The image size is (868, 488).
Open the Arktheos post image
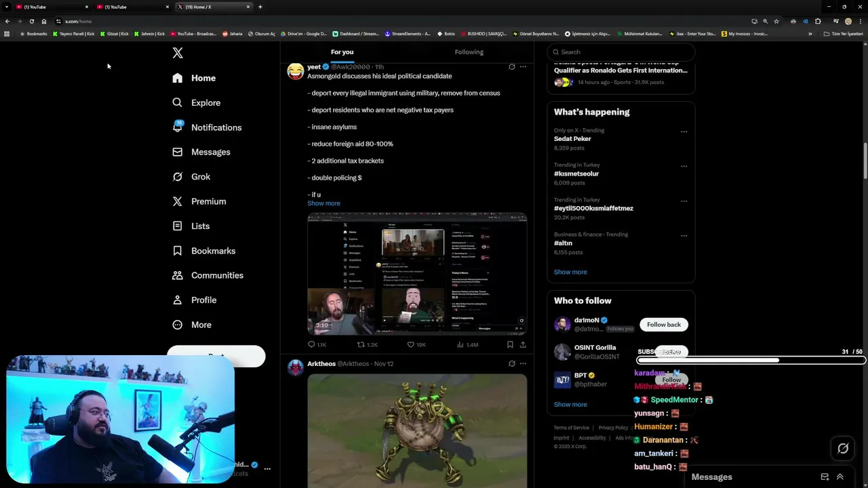pos(417,431)
